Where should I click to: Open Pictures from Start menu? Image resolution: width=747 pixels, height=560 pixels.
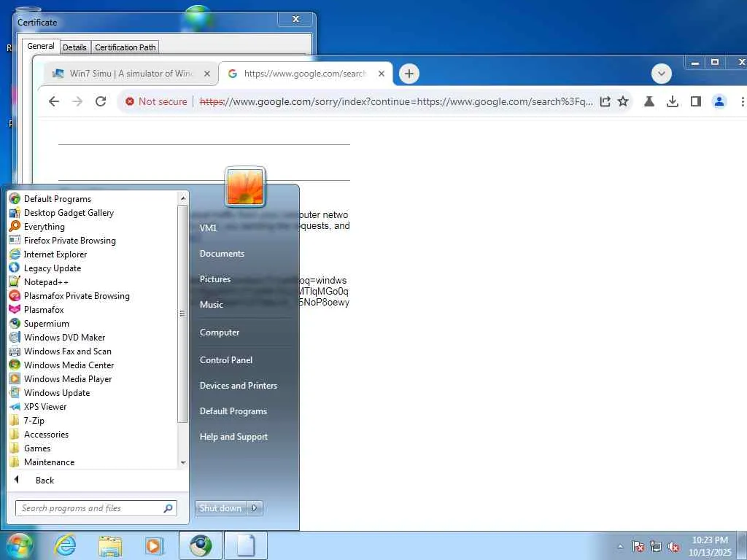click(215, 279)
